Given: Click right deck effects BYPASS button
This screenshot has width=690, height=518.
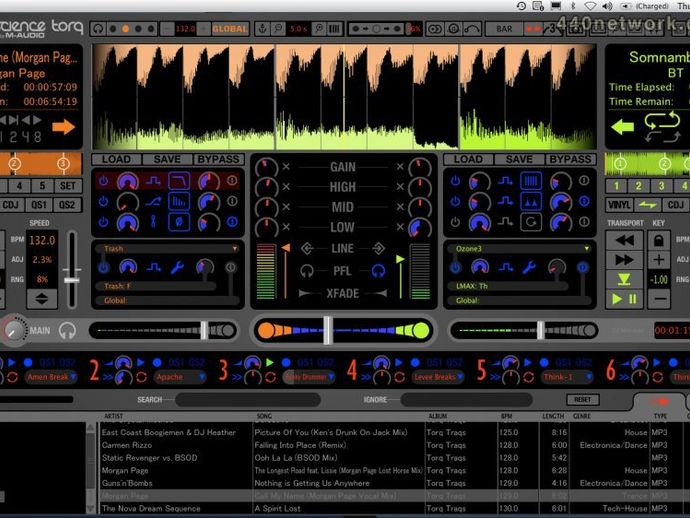Looking at the screenshot, I should click(x=570, y=159).
